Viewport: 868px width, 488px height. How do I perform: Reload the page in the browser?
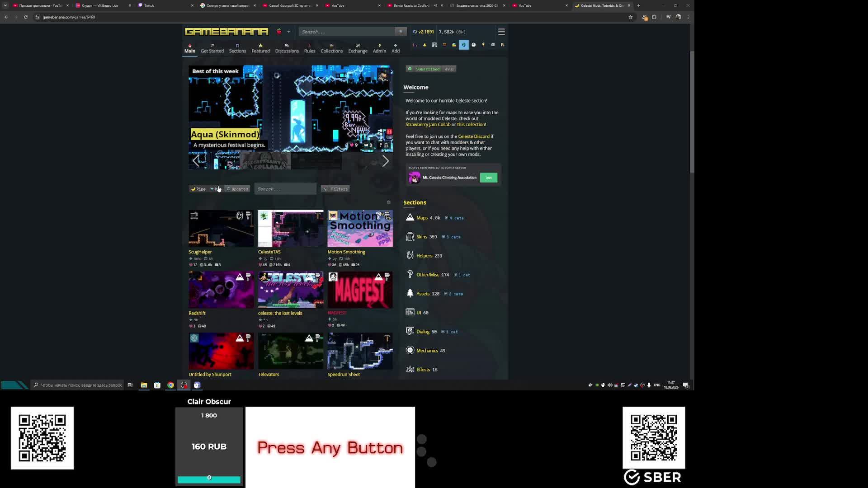click(26, 17)
